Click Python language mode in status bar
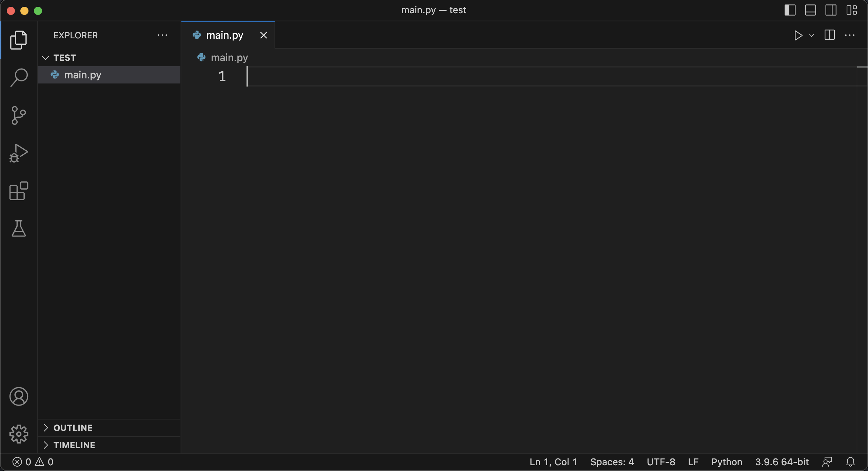Image resolution: width=868 pixels, height=471 pixels. pyautogui.click(x=727, y=462)
